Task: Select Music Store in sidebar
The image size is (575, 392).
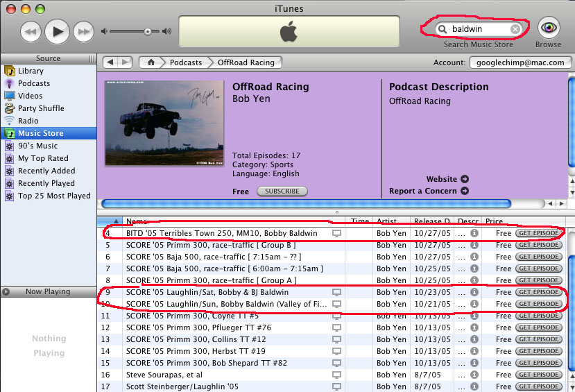Action: [x=49, y=133]
